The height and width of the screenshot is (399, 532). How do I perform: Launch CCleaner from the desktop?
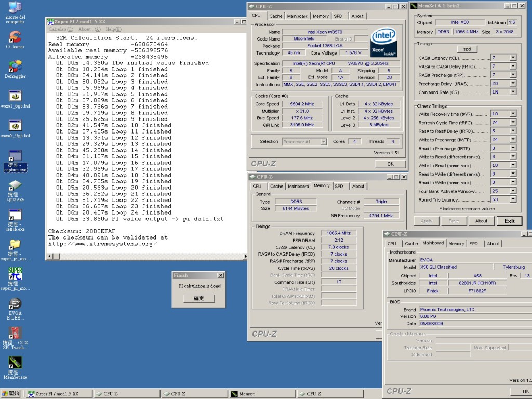[15, 40]
